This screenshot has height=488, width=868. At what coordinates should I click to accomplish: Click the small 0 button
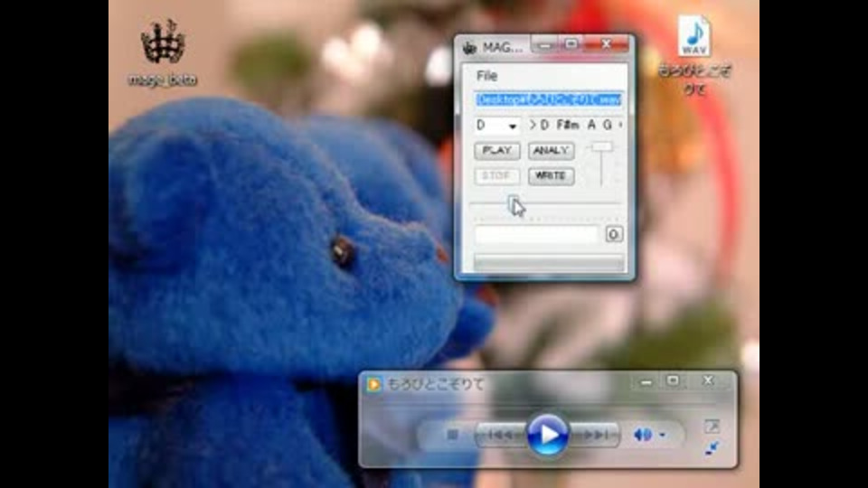[613, 235]
